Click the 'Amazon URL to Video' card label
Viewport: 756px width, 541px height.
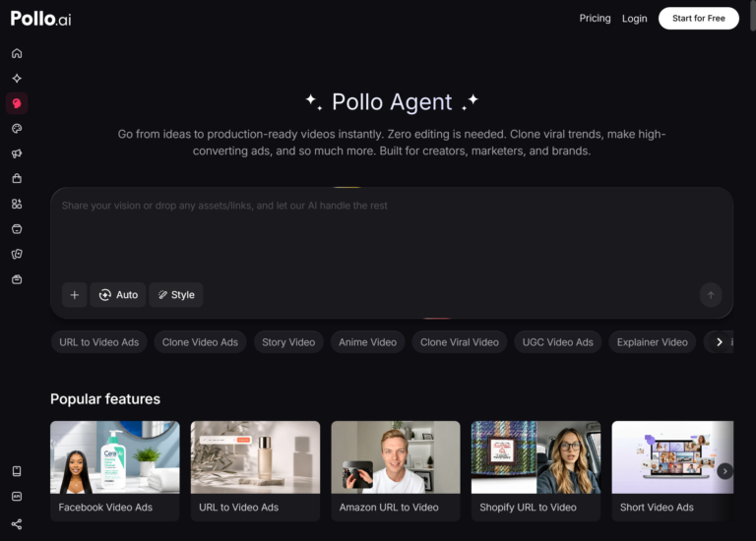click(x=389, y=508)
